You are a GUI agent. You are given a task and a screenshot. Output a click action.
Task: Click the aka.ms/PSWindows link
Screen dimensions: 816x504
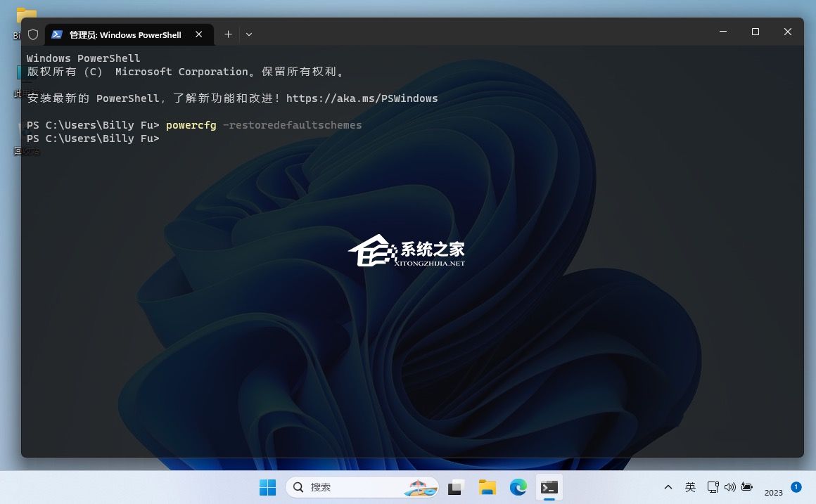pyautogui.click(x=362, y=98)
